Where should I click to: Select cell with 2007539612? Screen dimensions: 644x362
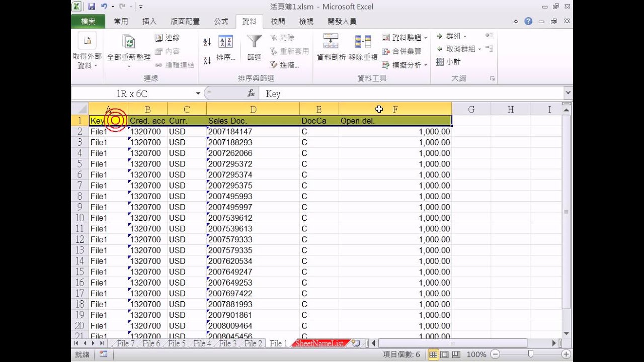(x=253, y=218)
